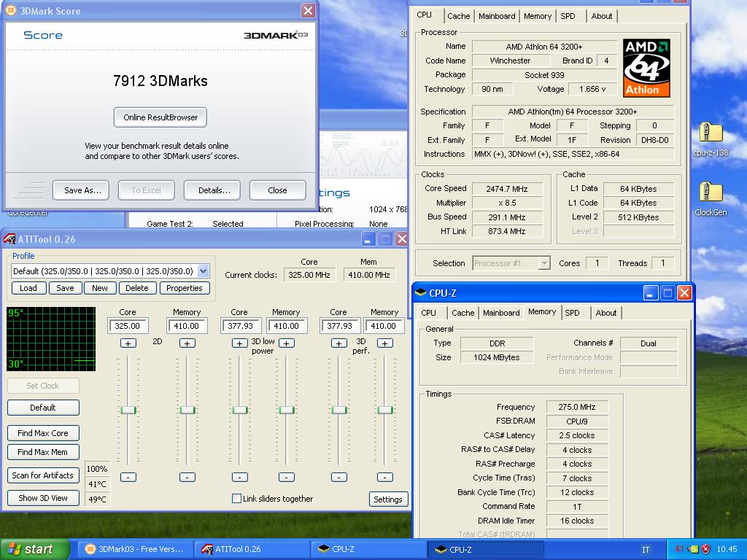
Task: Click Find Max Mem button
Action: pos(43,452)
